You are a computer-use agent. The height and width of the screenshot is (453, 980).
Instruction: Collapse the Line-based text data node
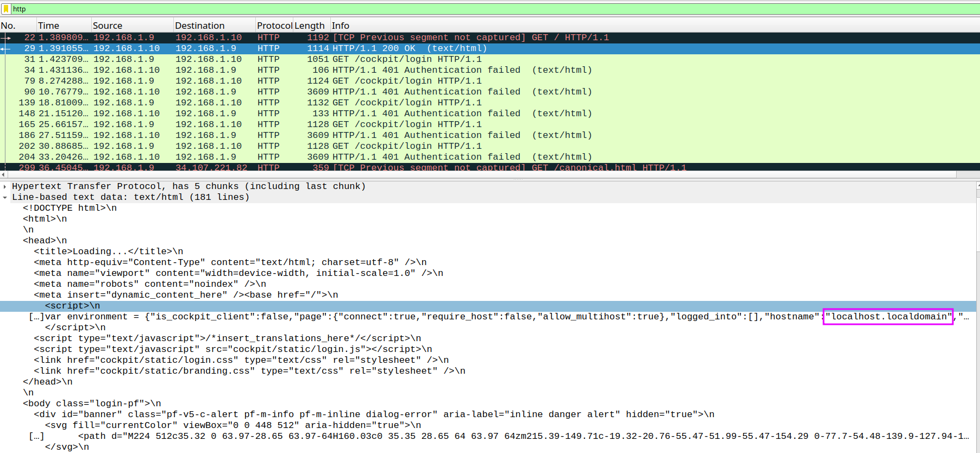[5, 197]
